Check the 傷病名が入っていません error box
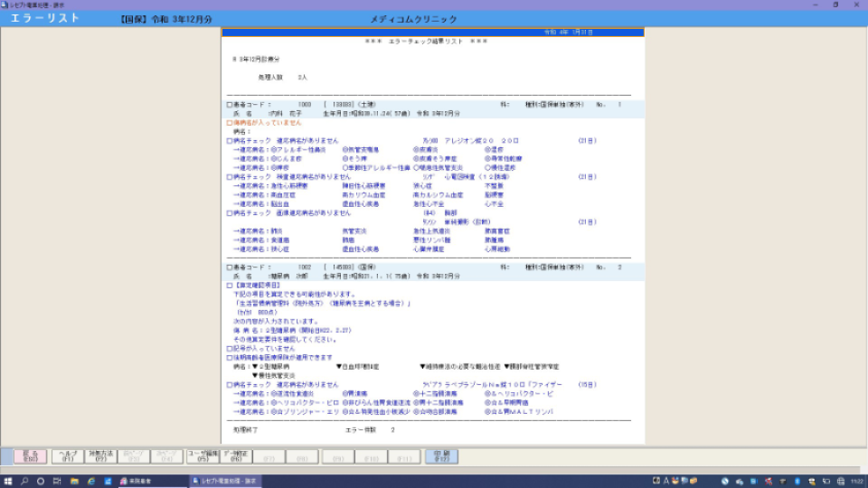This screenshot has width=868, height=488. (x=230, y=122)
